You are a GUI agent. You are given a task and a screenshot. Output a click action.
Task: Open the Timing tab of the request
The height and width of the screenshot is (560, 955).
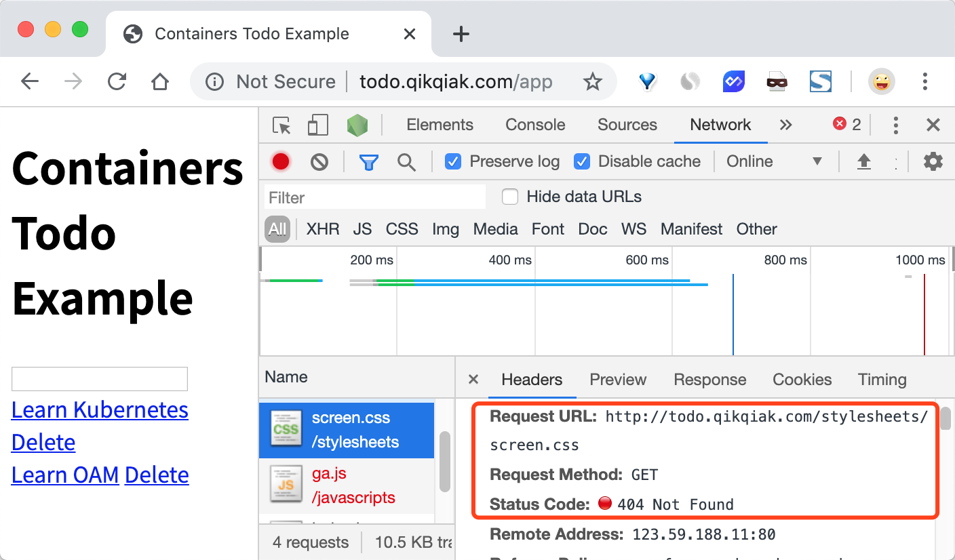[882, 380]
